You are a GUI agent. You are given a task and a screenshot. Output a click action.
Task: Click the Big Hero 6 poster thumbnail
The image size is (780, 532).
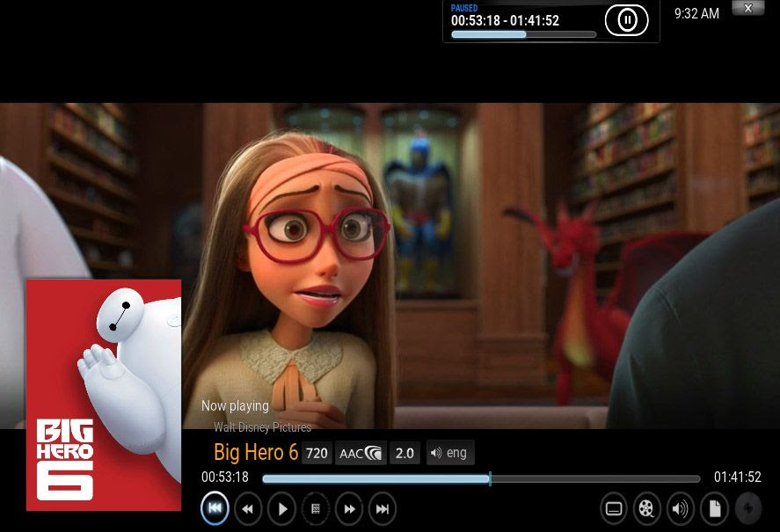(x=104, y=395)
